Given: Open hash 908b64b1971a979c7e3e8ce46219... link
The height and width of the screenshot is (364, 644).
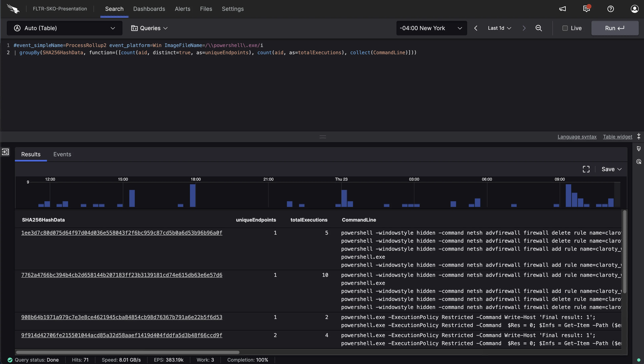Looking at the screenshot, I should (121, 317).
